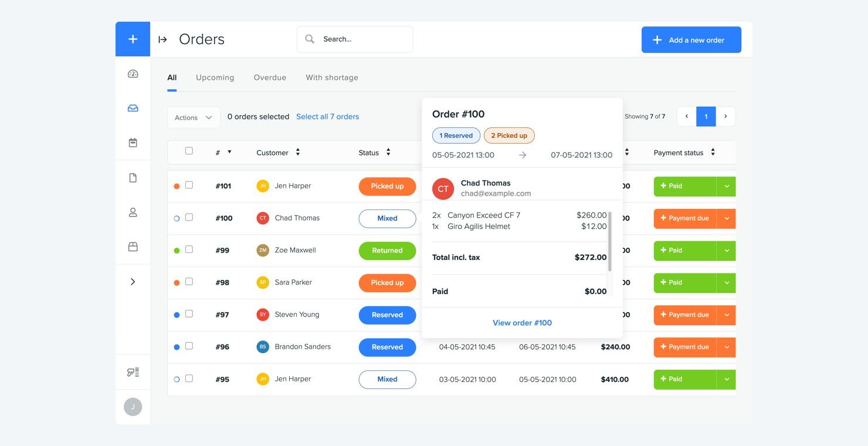The width and height of the screenshot is (868, 446).
Task: Select the Products box icon in sidebar
Action: [133, 246]
